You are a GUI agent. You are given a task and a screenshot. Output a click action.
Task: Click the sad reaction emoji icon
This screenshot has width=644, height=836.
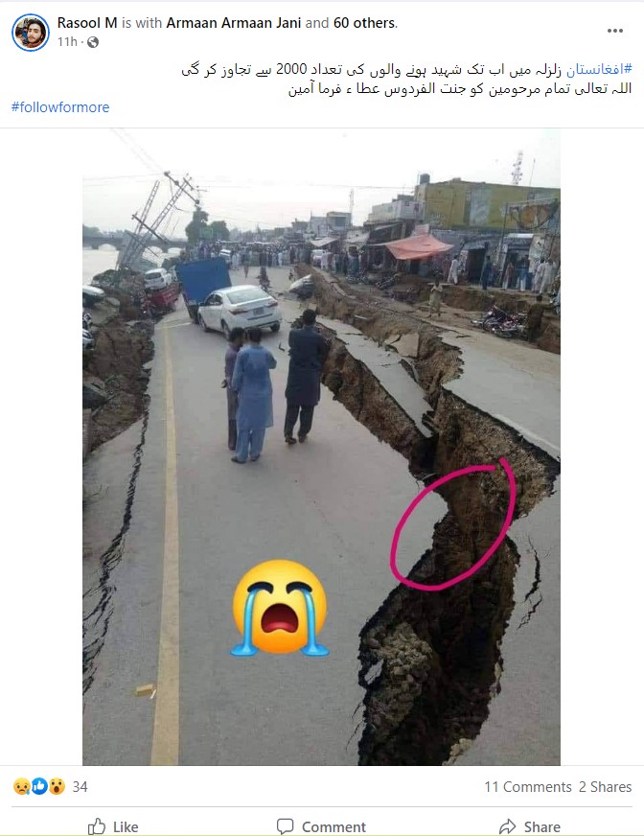click(x=21, y=786)
